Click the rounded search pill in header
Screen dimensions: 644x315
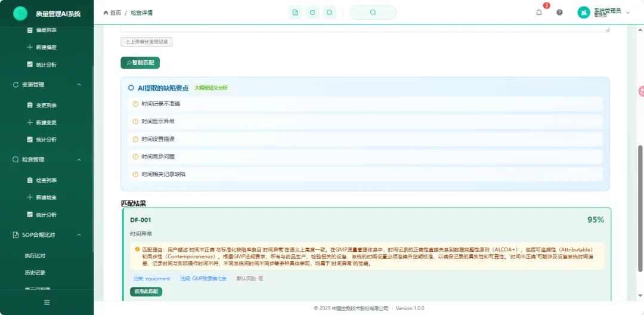(373, 13)
